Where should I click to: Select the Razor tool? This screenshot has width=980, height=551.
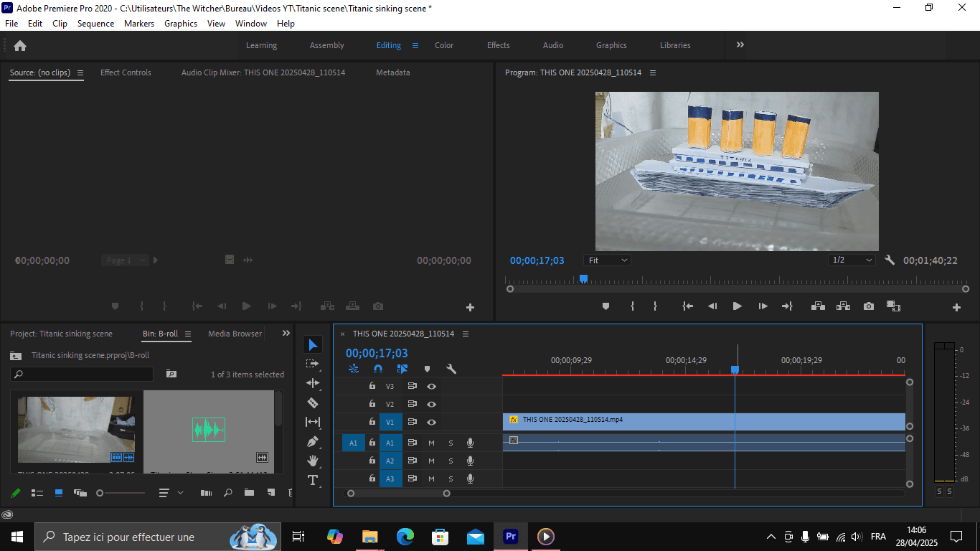click(x=312, y=403)
